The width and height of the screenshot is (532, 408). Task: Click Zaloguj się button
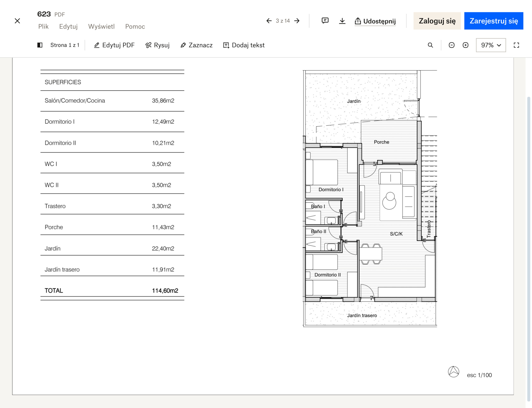click(x=437, y=21)
